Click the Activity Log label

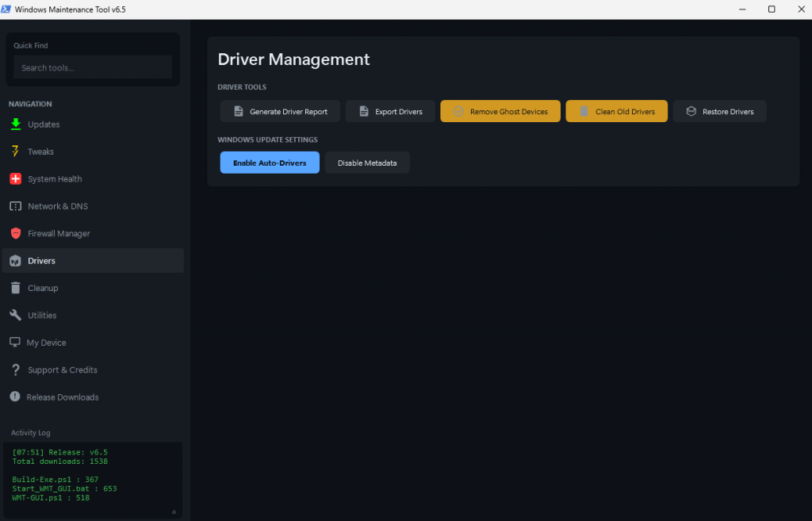[x=31, y=432]
